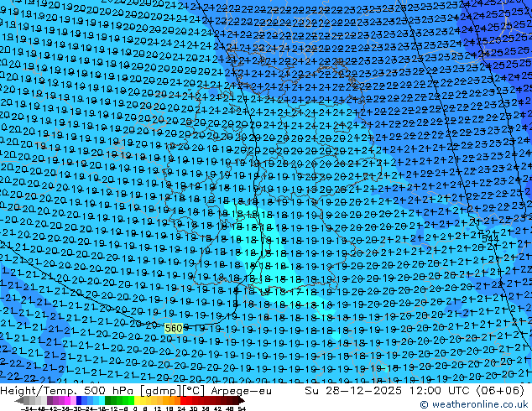Pick the bright red swatch at 24 on scale

183,400
